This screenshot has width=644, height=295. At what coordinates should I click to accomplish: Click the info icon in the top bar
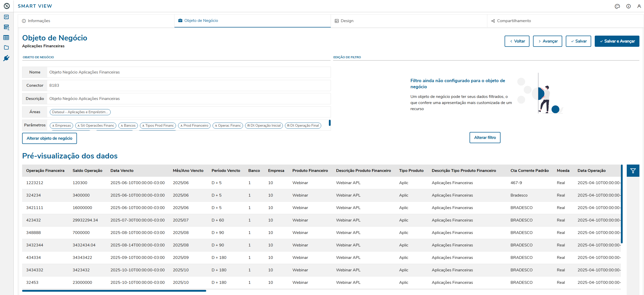click(629, 6)
